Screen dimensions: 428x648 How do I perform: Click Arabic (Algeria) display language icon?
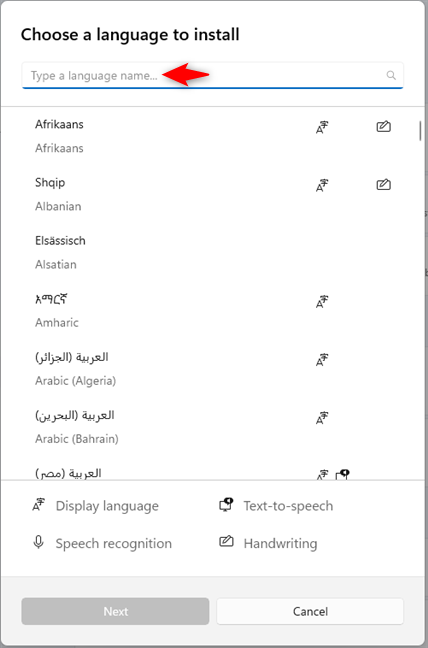tap(322, 360)
